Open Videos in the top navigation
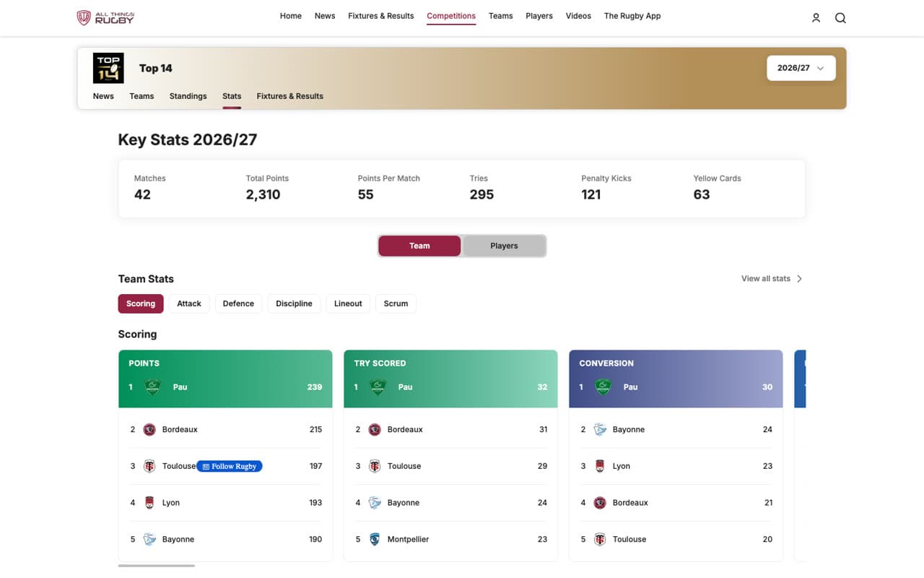This screenshot has height=578, width=924. tap(578, 16)
